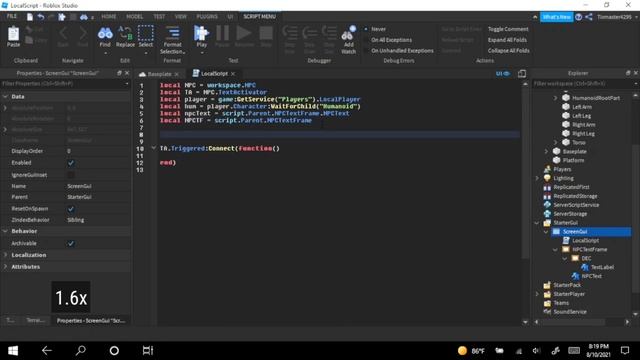Open Windows taskbar search
Viewport: 640px width, 360px height.
(x=80, y=351)
